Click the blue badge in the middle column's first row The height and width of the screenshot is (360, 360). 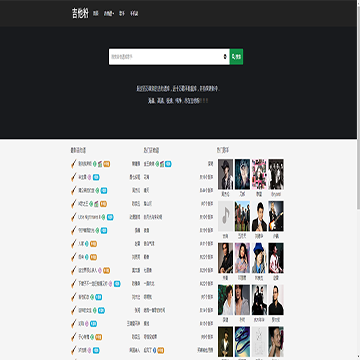coord(168,164)
